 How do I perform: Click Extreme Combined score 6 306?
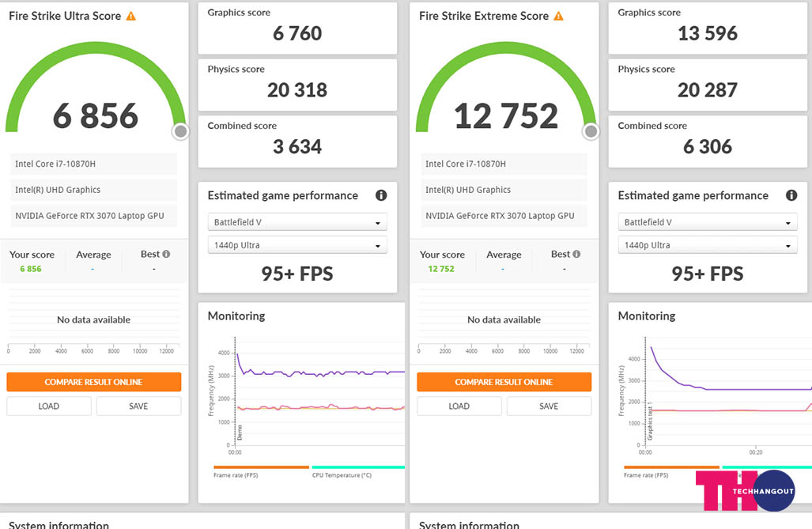tap(708, 146)
